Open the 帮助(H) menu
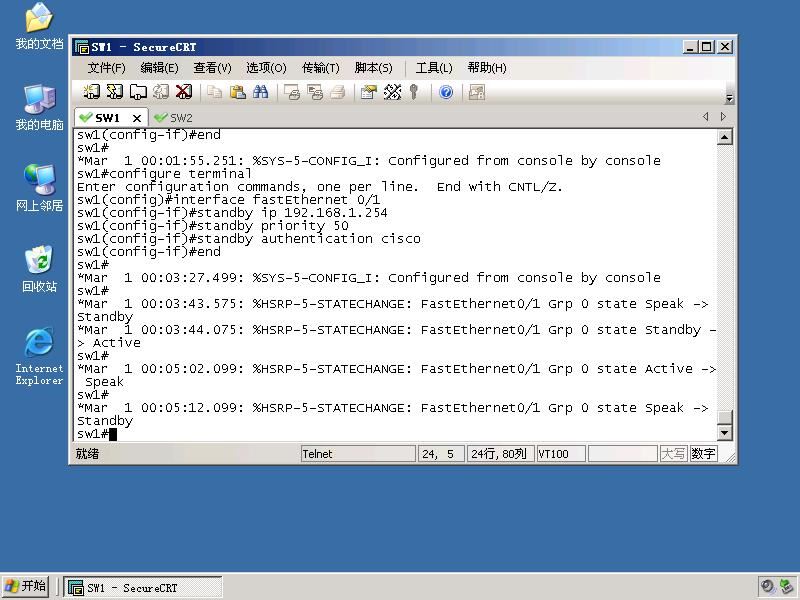 (x=487, y=68)
